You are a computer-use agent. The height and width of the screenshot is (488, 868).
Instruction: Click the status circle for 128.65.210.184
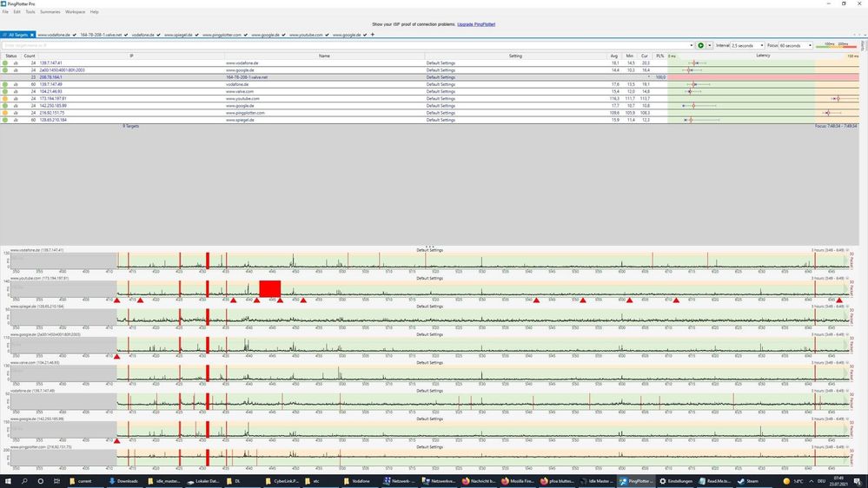(x=5, y=120)
